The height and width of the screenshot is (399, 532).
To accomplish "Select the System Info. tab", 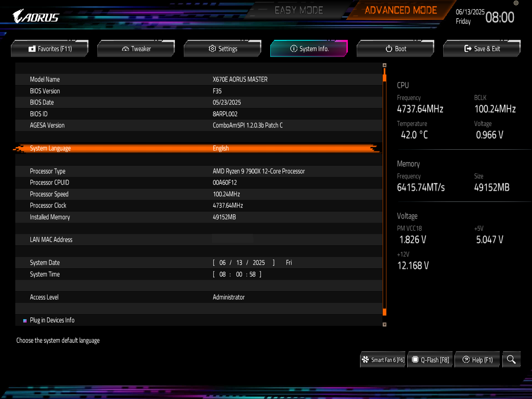I will [309, 49].
